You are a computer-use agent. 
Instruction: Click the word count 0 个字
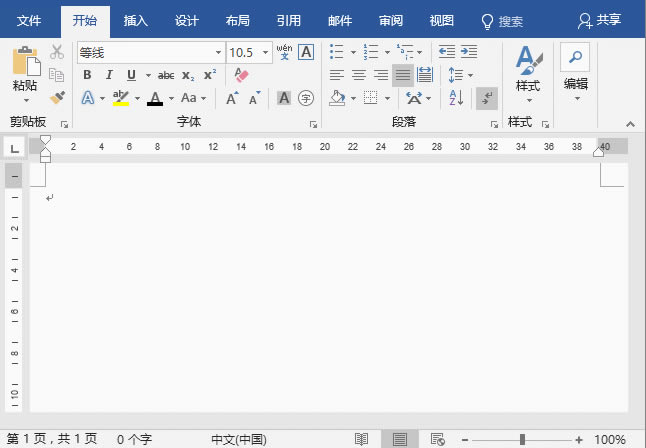click(x=134, y=439)
